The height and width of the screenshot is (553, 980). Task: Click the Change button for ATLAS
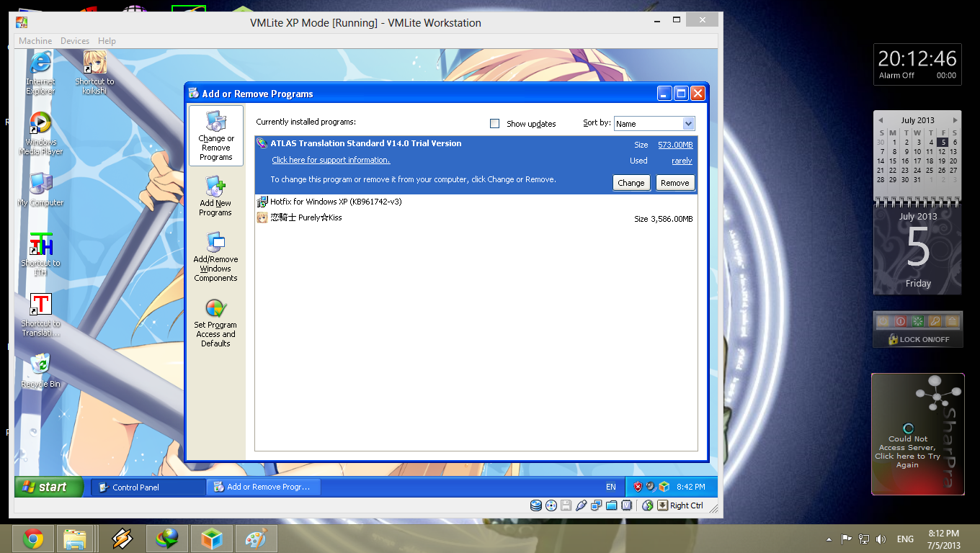click(631, 183)
